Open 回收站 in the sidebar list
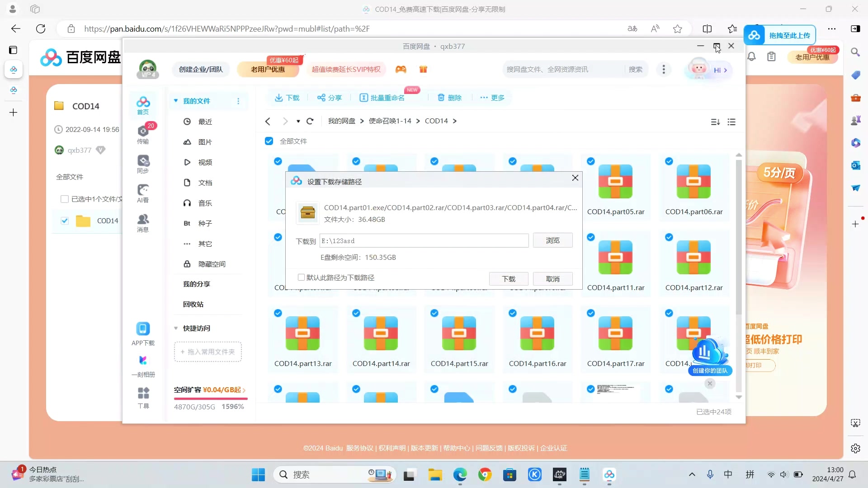This screenshot has height=488, width=868. click(193, 304)
